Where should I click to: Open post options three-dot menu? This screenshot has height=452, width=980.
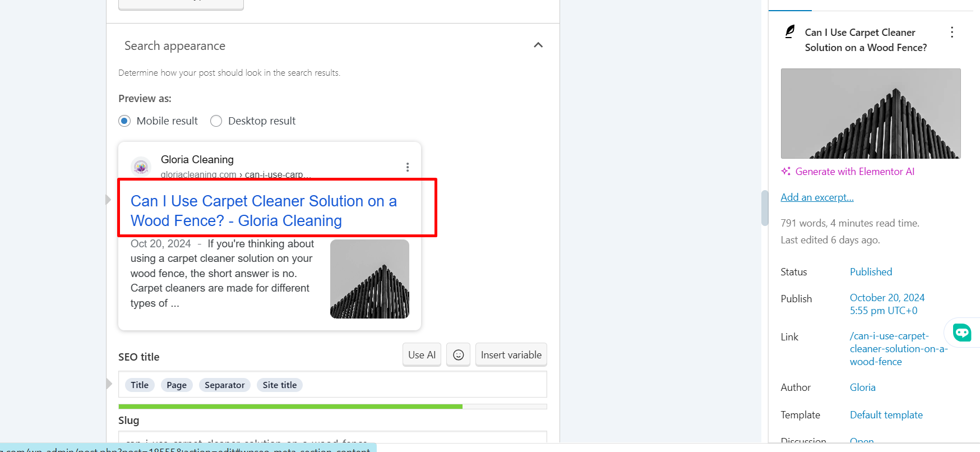pos(951,33)
